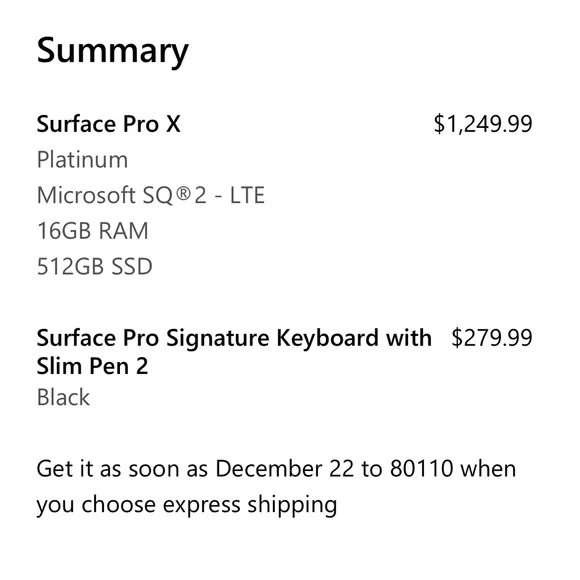Click the Slim Pen 2 title line
This screenshot has width=580, height=580.
[x=92, y=366]
